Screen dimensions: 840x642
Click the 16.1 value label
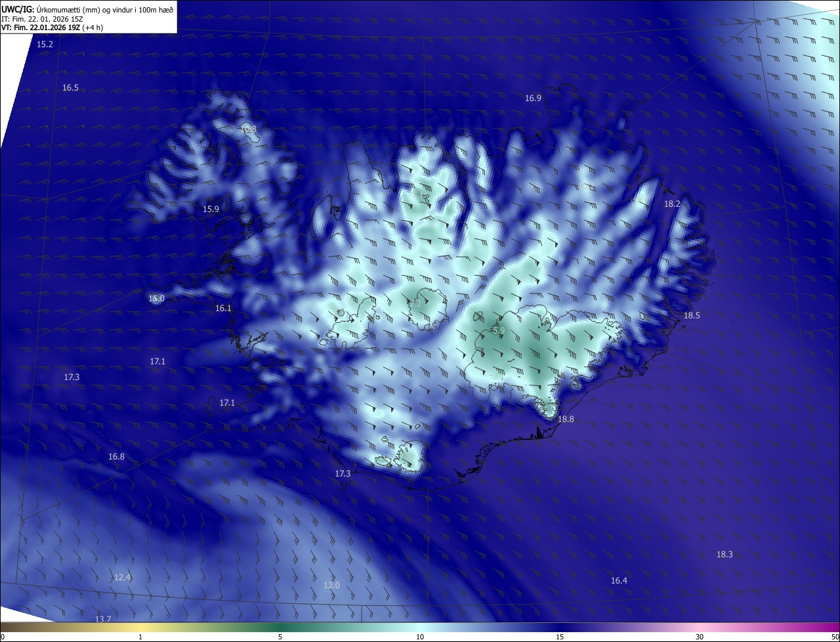223,308
